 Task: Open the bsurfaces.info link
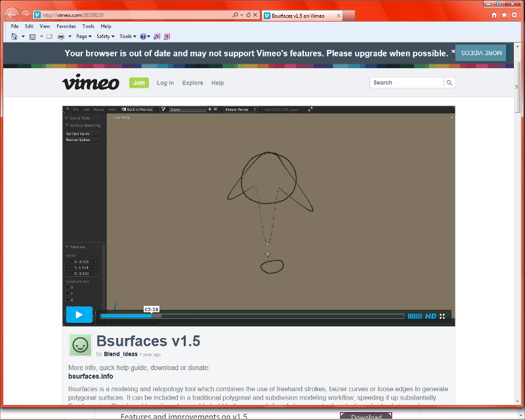(x=91, y=376)
